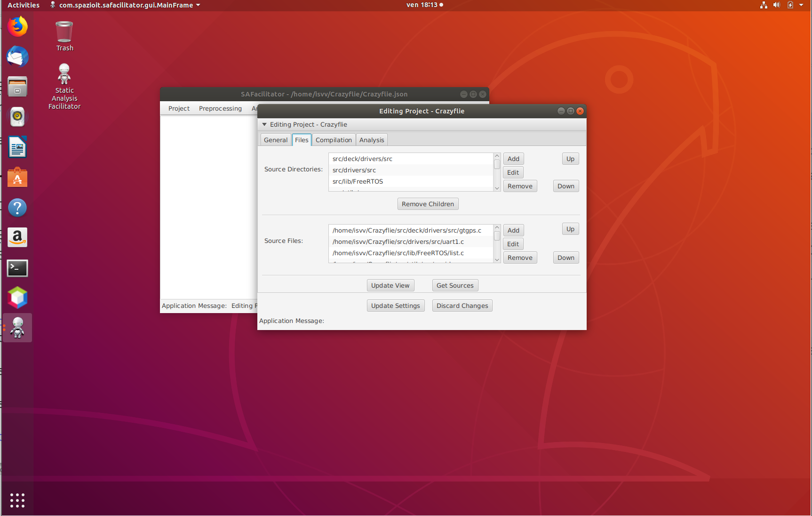Open the application menu dropdown in top bar
The width and height of the screenshot is (812, 516).
click(126, 5)
